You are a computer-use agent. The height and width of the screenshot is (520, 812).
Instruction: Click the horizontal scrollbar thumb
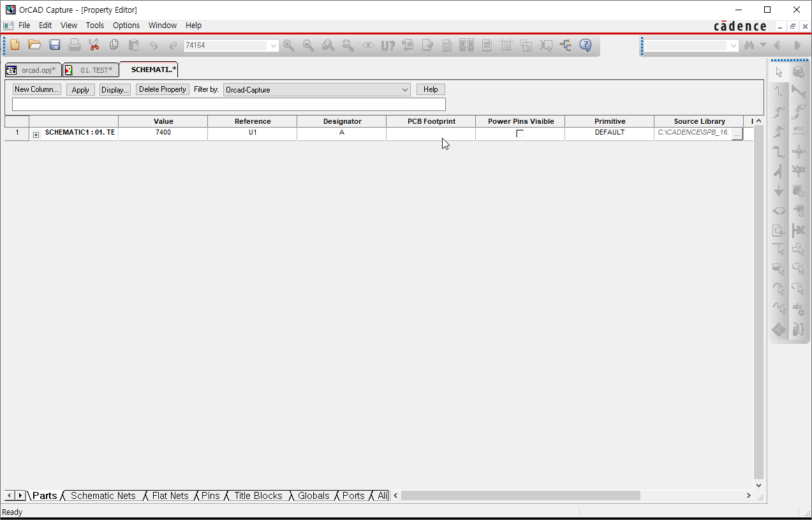520,496
